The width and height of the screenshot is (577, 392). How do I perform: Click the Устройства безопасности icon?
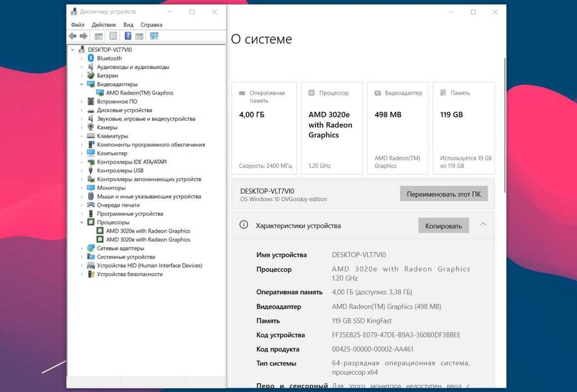[91, 274]
